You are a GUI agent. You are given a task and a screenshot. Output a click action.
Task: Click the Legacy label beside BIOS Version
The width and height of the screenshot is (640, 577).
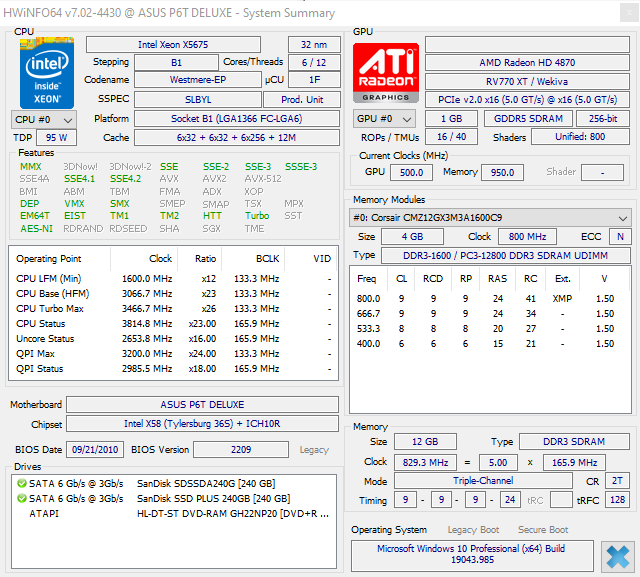pos(314,450)
